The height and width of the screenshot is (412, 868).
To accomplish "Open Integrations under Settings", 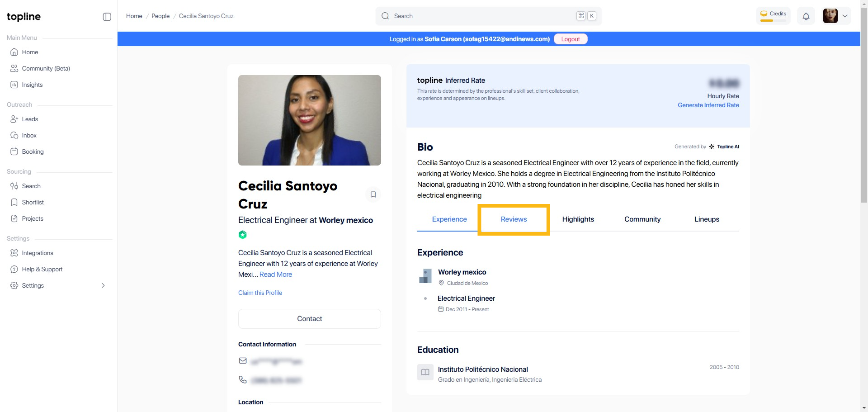I will (x=38, y=253).
